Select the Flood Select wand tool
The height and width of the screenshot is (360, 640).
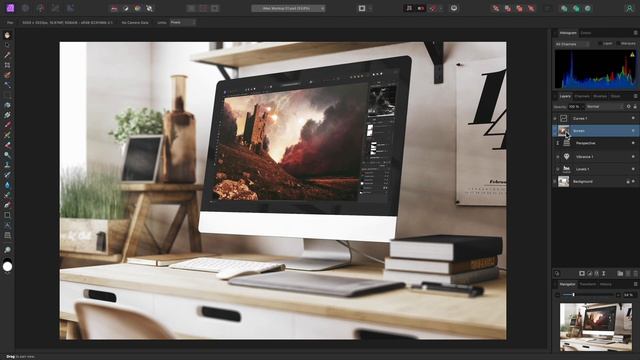pyautogui.click(x=7, y=85)
